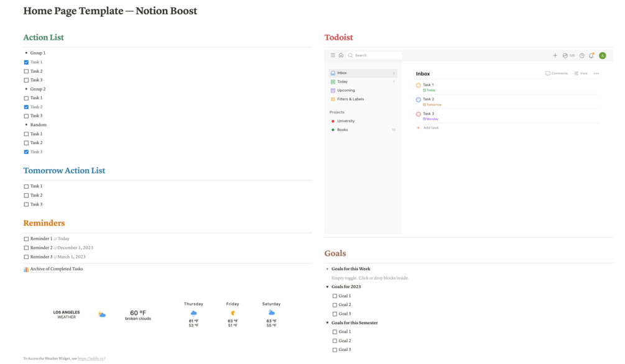Check off Task 2 in Tomorrow Action List

26,194
